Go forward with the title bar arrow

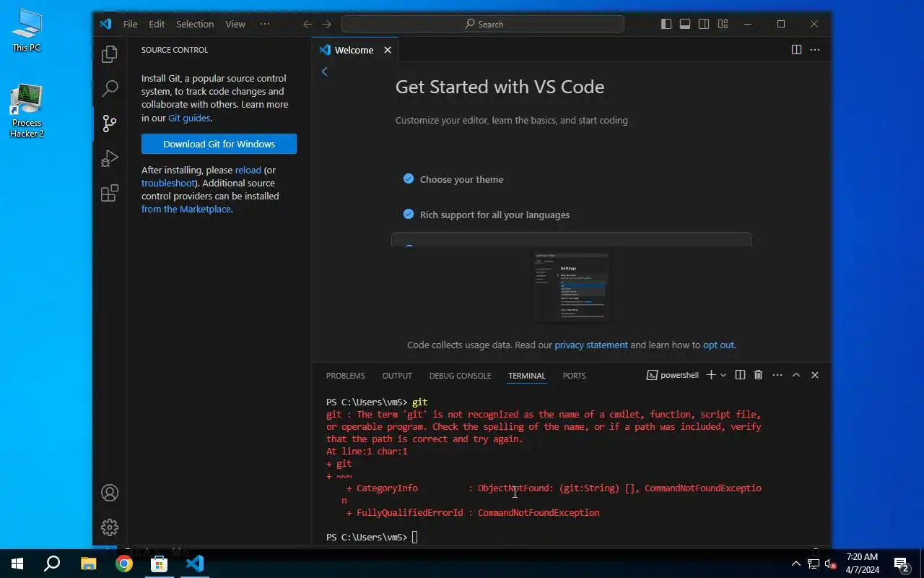click(327, 24)
